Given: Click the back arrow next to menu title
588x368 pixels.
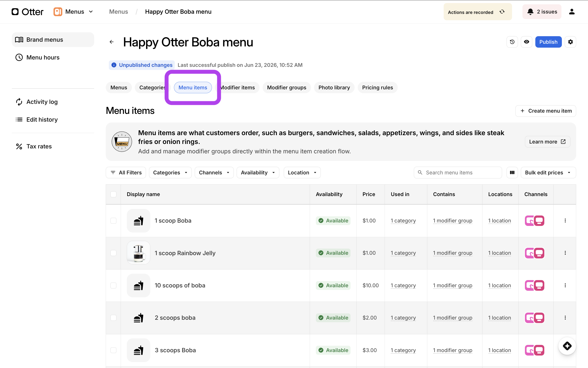Looking at the screenshot, I should click(x=111, y=42).
